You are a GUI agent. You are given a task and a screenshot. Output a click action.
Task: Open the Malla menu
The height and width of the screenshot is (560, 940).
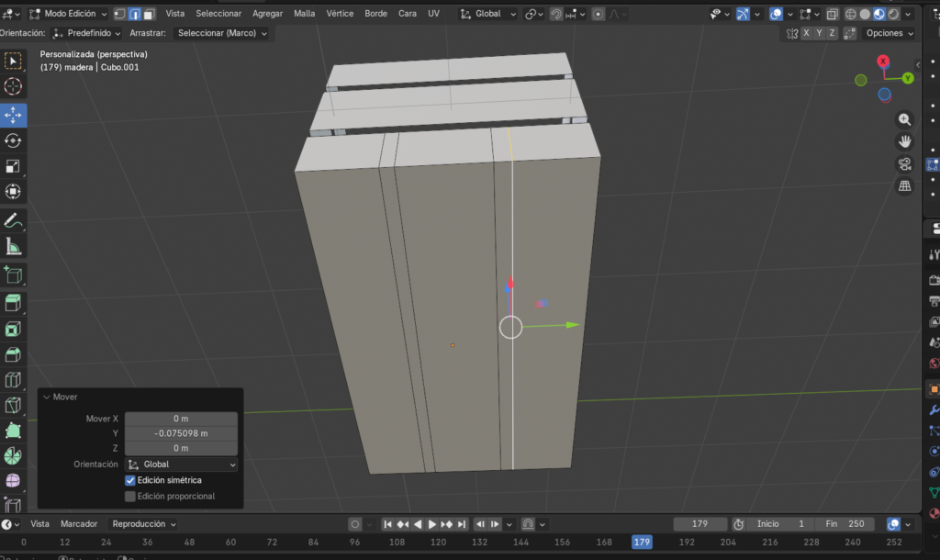click(304, 14)
